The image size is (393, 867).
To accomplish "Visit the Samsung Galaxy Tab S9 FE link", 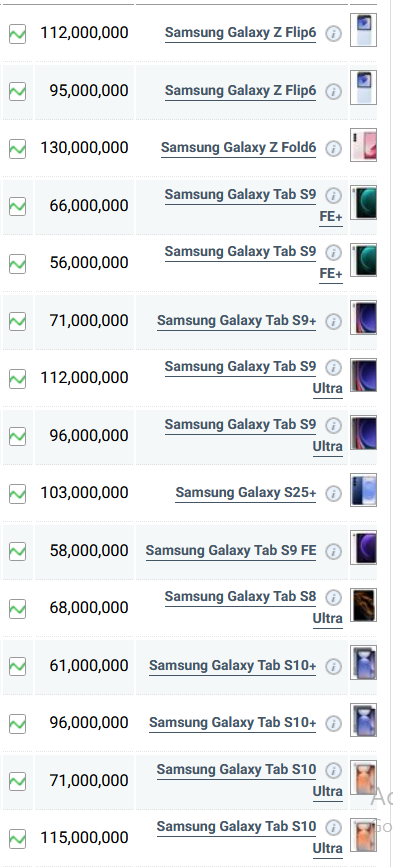I will [231, 550].
